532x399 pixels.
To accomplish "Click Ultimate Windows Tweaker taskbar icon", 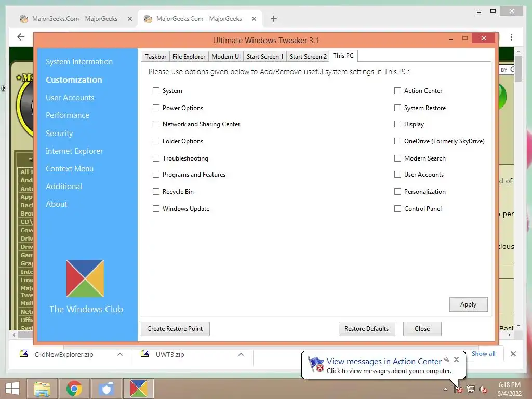I will (x=138, y=389).
